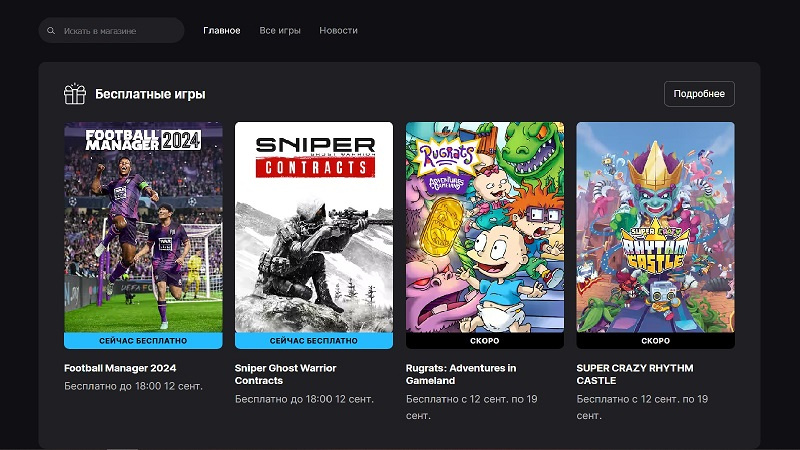Click the 'Бесплатные игры' section heading

coord(150,94)
